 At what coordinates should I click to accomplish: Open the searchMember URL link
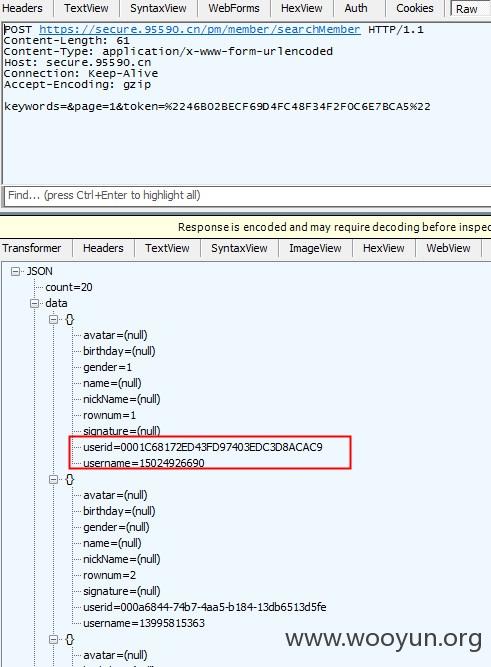point(200,29)
